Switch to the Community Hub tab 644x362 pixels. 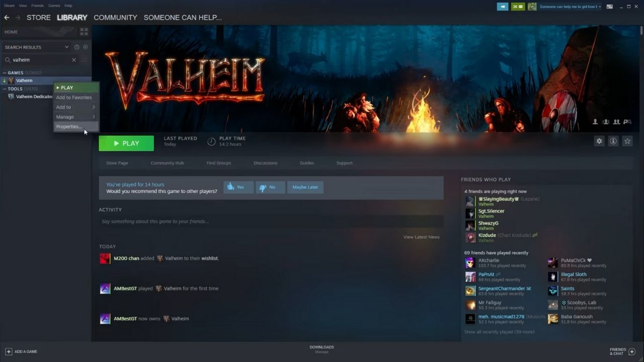coord(167,162)
